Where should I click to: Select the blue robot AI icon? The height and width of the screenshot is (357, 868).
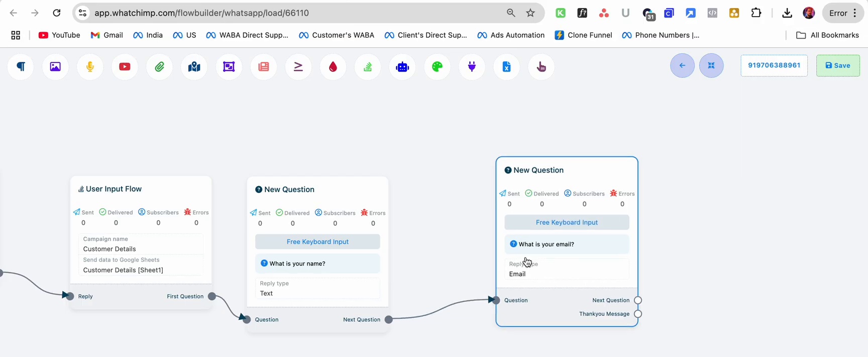click(402, 67)
